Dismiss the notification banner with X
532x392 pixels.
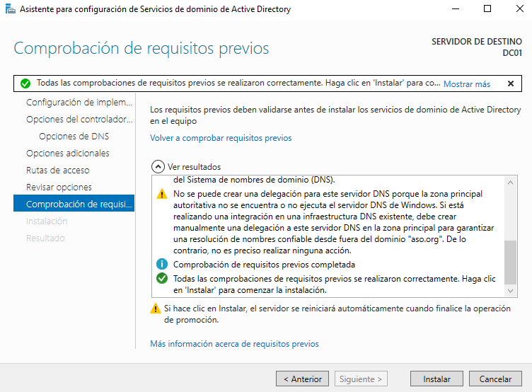click(x=511, y=83)
